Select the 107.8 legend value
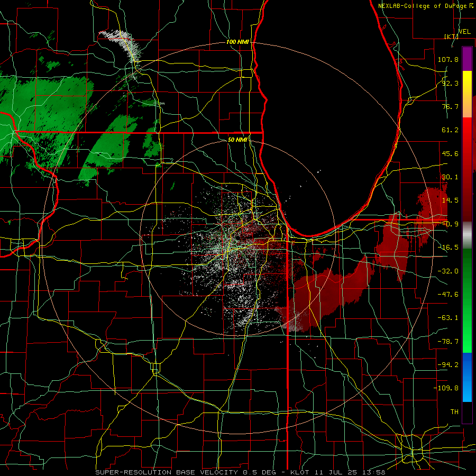Viewport: 476px width, 476px height. click(448, 59)
